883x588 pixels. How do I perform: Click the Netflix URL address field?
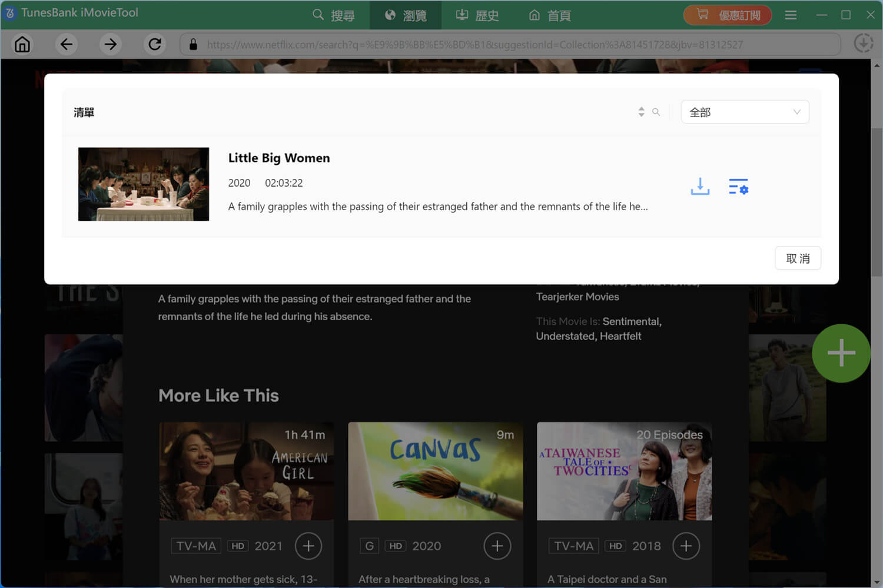coord(509,44)
